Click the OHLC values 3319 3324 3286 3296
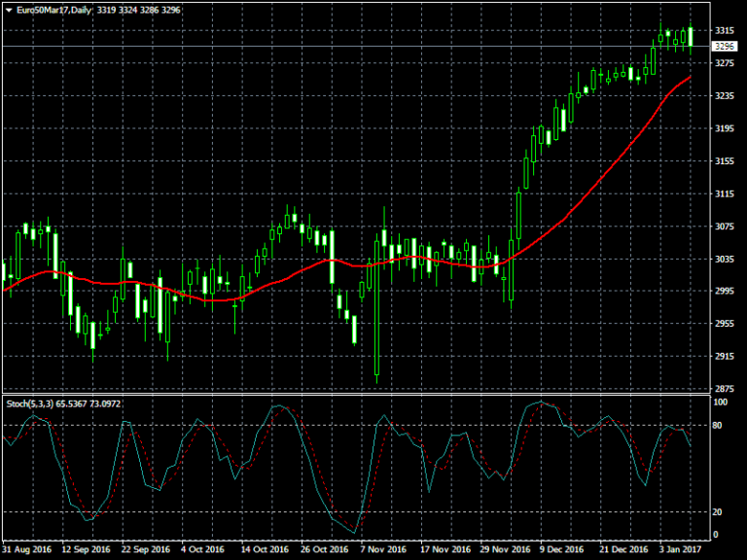 [x=138, y=10]
